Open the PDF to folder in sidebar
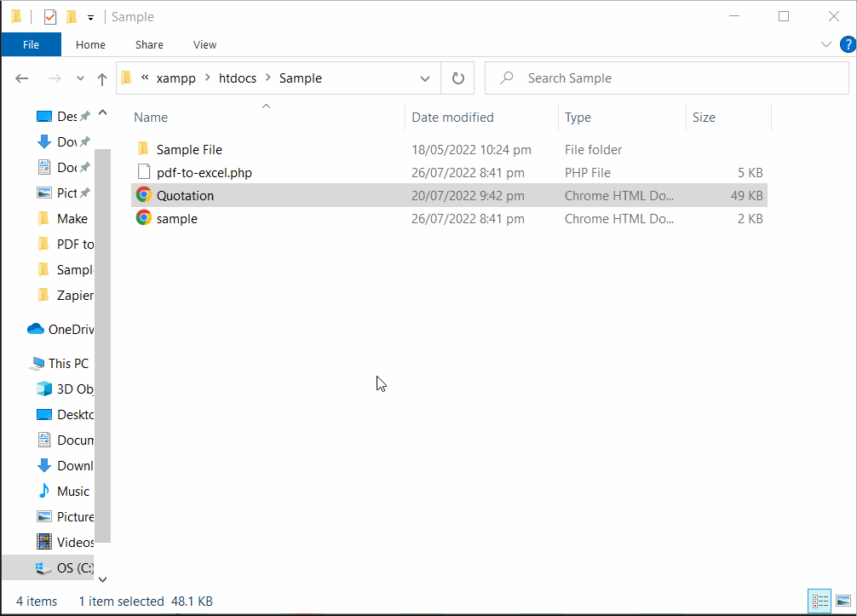The width and height of the screenshot is (857, 616). click(65, 245)
